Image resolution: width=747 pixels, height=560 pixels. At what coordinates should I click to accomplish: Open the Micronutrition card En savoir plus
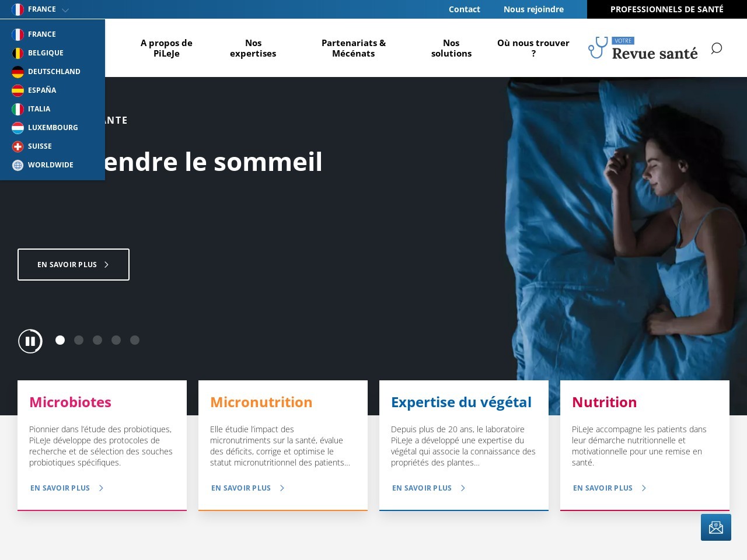248,488
